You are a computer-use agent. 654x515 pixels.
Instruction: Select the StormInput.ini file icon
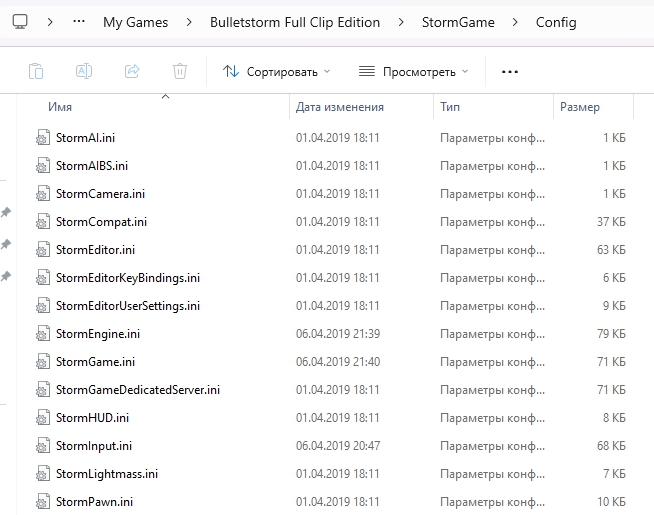[43, 445]
